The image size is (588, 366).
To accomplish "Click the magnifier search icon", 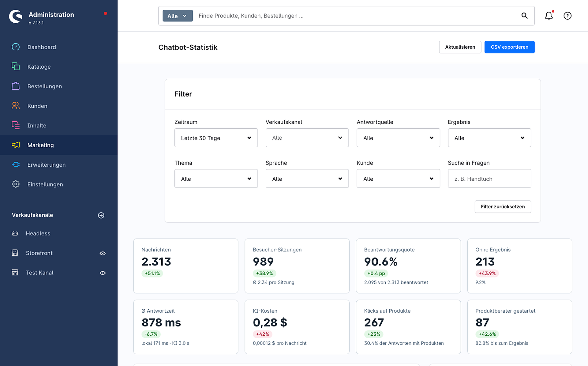I will [524, 16].
